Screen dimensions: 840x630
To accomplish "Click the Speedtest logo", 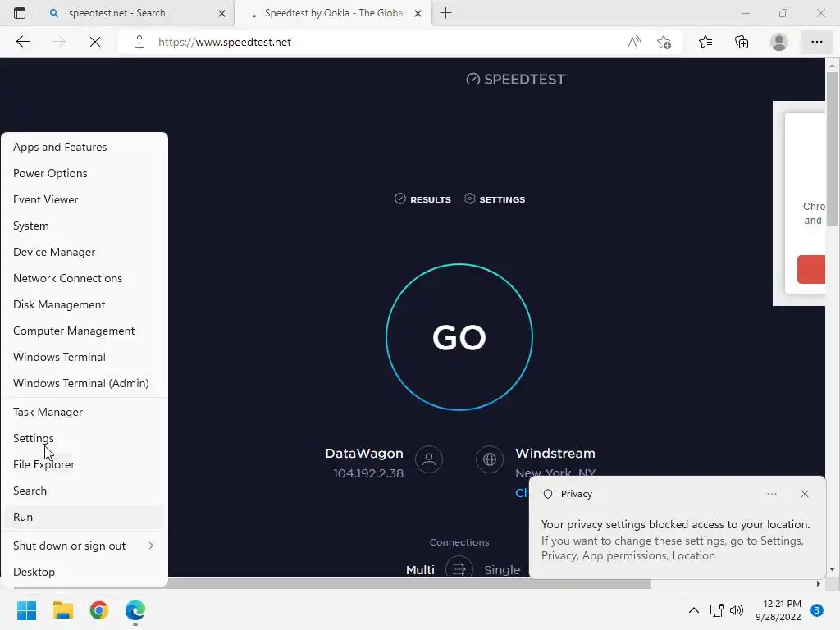I will click(516, 80).
